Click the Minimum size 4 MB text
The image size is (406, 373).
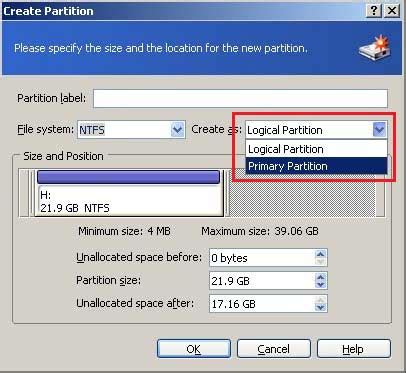click(124, 231)
